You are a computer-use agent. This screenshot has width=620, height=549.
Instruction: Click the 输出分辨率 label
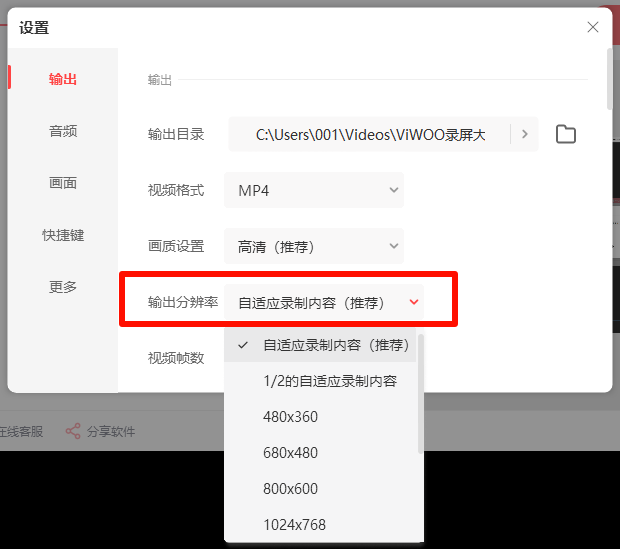tap(183, 302)
